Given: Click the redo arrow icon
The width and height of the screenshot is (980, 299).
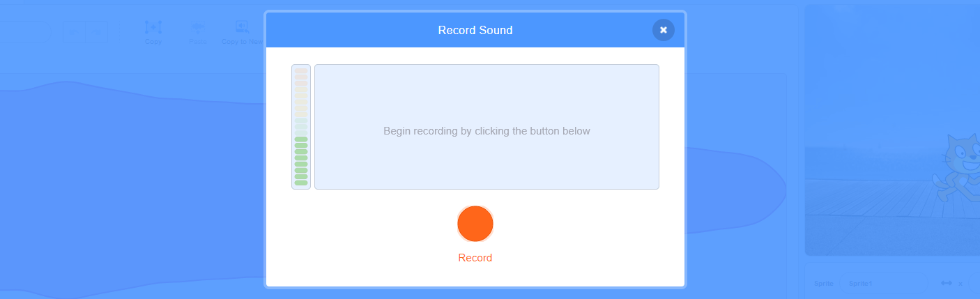Looking at the screenshot, I should point(97,32).
